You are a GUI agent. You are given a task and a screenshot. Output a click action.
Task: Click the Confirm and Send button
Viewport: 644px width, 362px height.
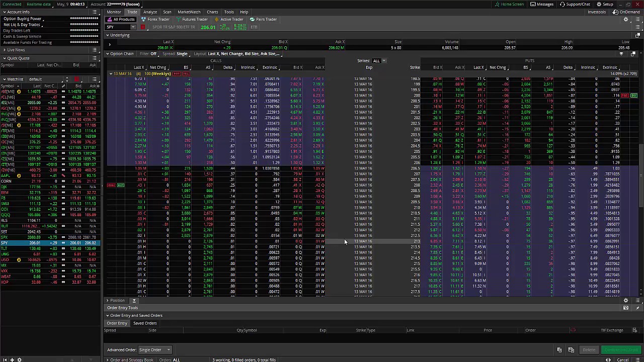pyautogui.click(x=621, y=350)
